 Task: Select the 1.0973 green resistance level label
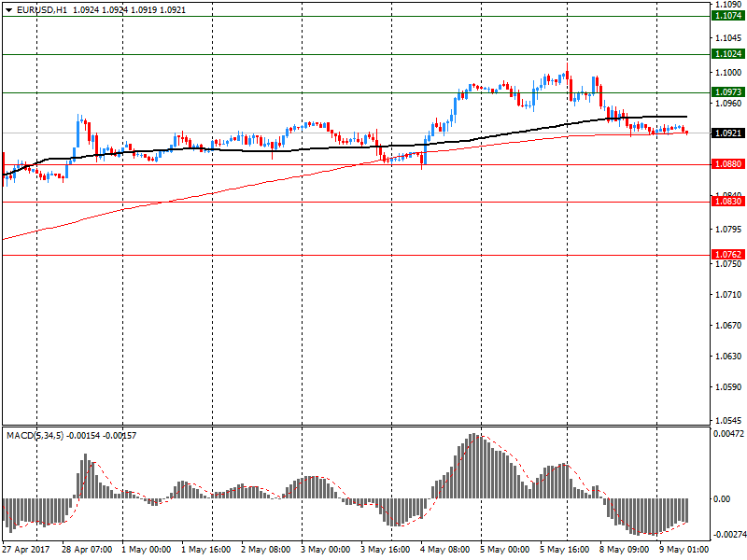(x=728, y=91)
